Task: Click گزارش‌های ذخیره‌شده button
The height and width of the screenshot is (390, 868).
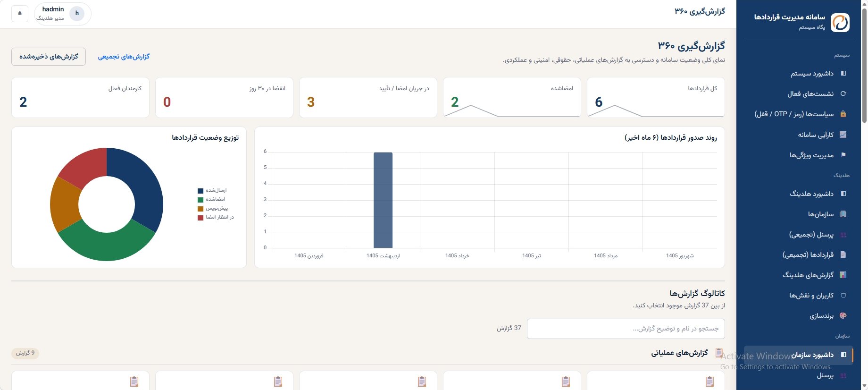Action: [49, 57]
